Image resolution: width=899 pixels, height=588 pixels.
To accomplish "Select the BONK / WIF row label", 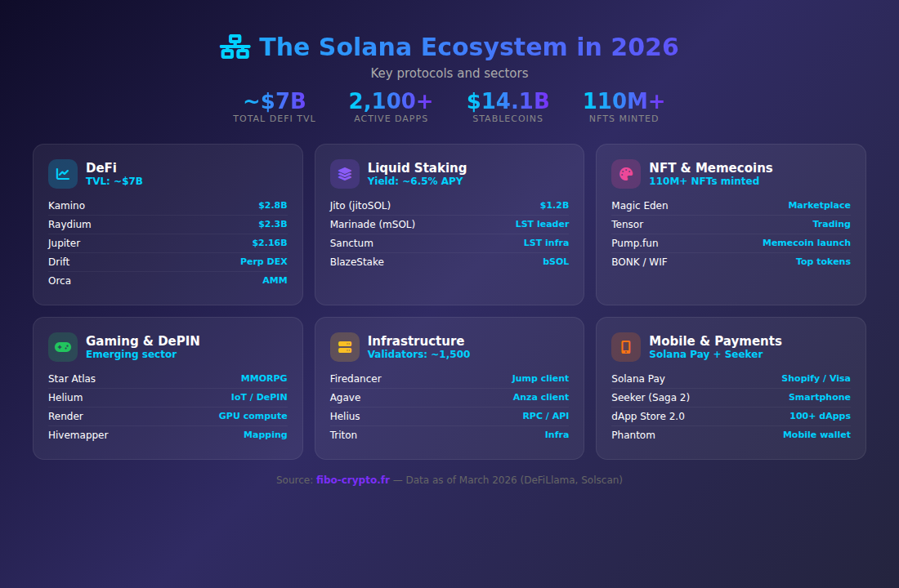I will tap(639, 262).
